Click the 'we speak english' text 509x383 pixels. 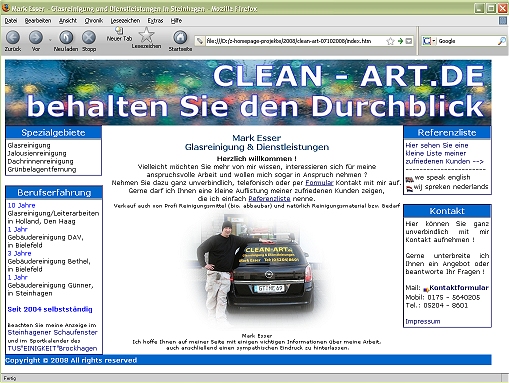click(442, 177)
